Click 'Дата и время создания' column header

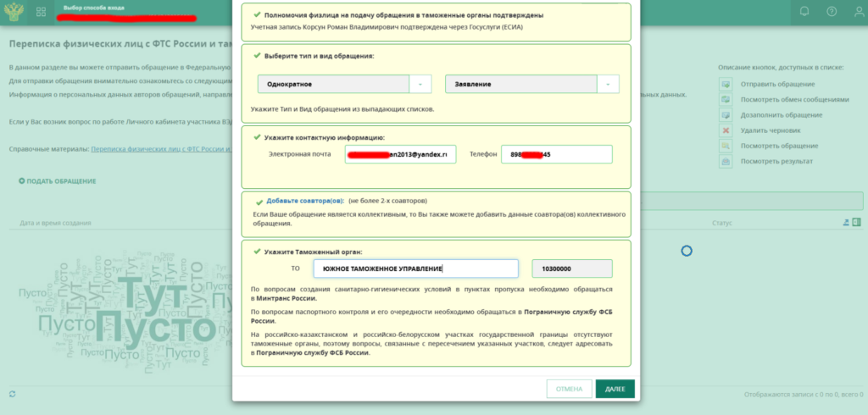point(55,223)
